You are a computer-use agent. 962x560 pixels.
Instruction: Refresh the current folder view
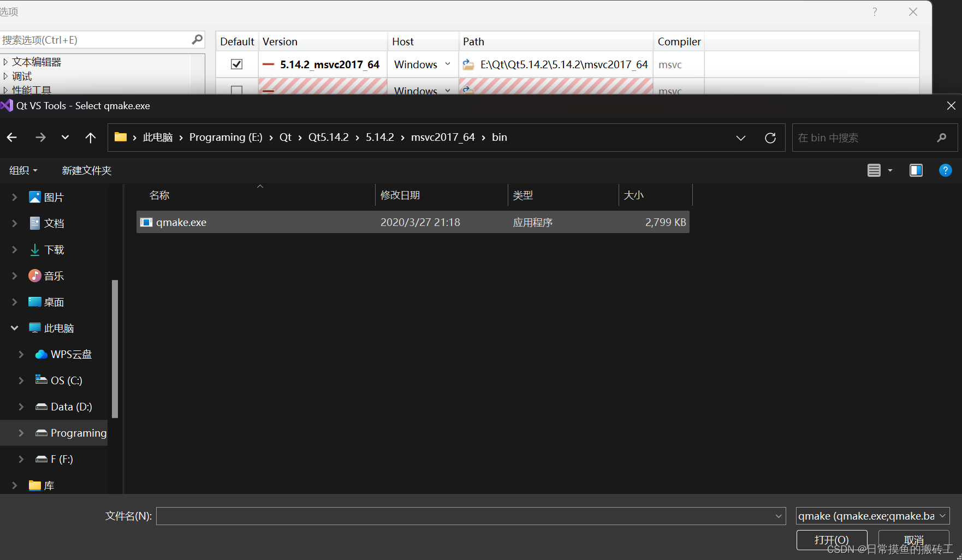click(770, 138)
